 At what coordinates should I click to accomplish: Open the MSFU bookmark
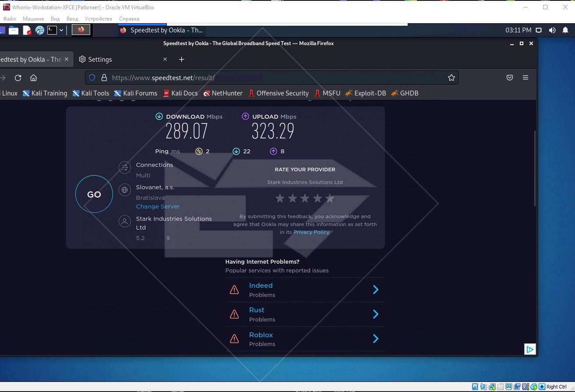(x=327, y=93)
